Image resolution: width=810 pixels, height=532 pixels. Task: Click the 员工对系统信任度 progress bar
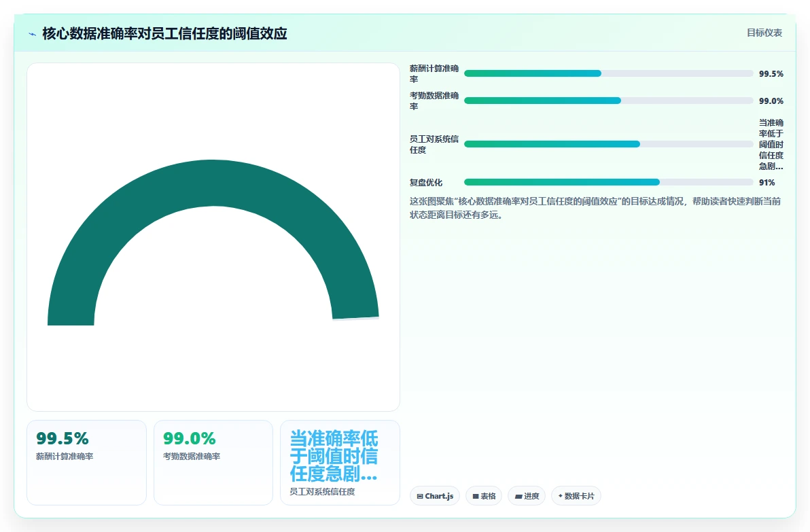click(x=609, y=144)
